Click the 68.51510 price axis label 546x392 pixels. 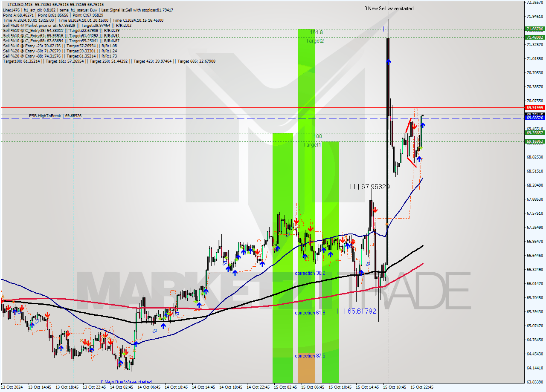535,171
